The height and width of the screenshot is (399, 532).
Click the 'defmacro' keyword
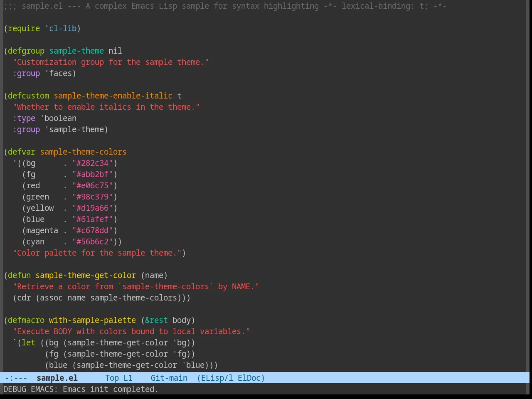tap(26, 320)
